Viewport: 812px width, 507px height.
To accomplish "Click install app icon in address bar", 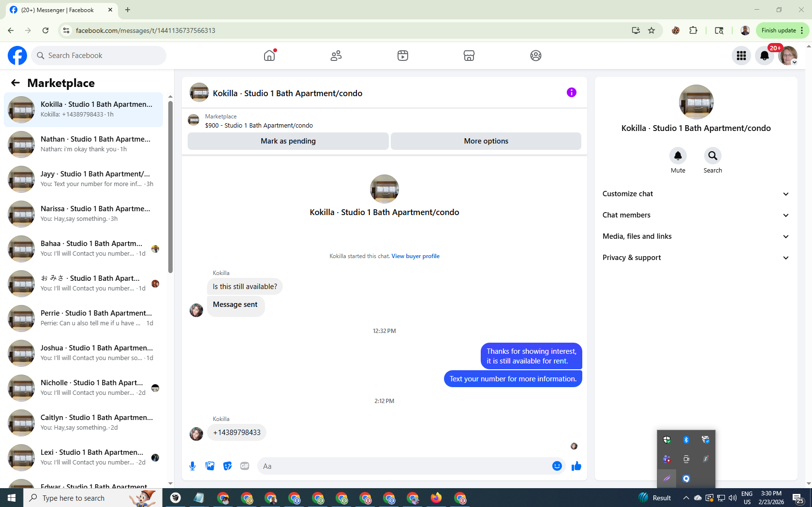I will point(636,30).
